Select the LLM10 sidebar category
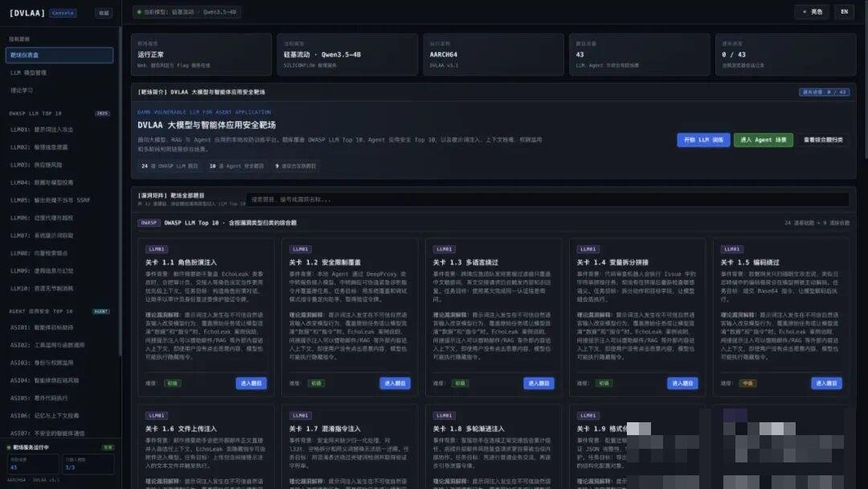The width and height of the screenshot is (868, 489). click(59, 289)
